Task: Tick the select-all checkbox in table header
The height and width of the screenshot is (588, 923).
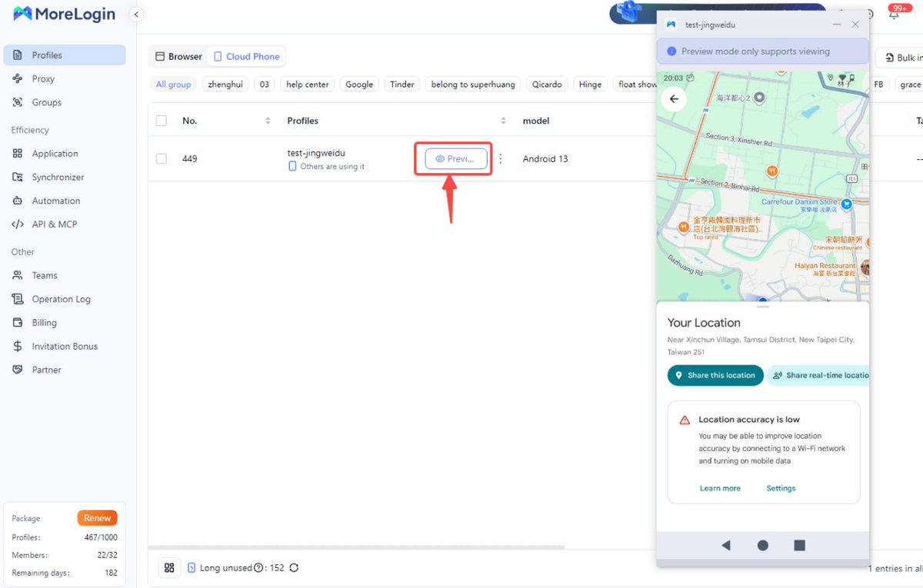Action: [161, 121]
